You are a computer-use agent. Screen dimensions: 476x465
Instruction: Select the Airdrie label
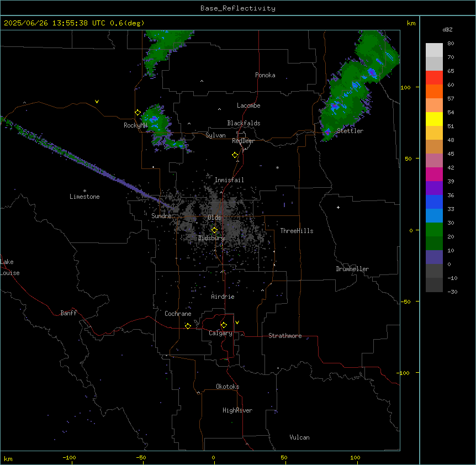pyautogui.click(x=223, y=297)
